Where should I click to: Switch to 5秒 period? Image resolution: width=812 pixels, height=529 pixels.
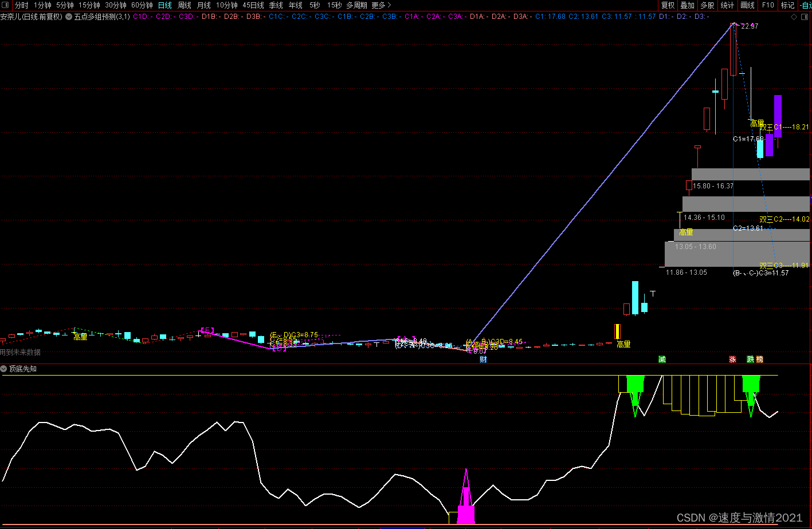315,5
